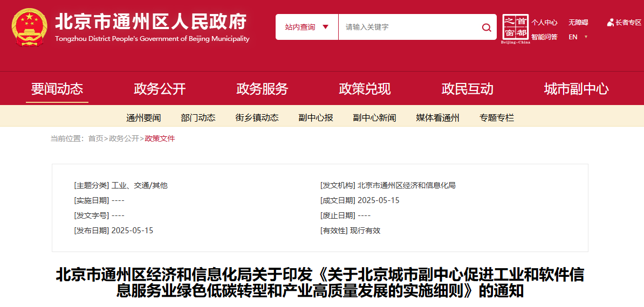644x307 pixels.
Task: Click the 首都之窗 Beijing-China logo
Action: (515, 29)
